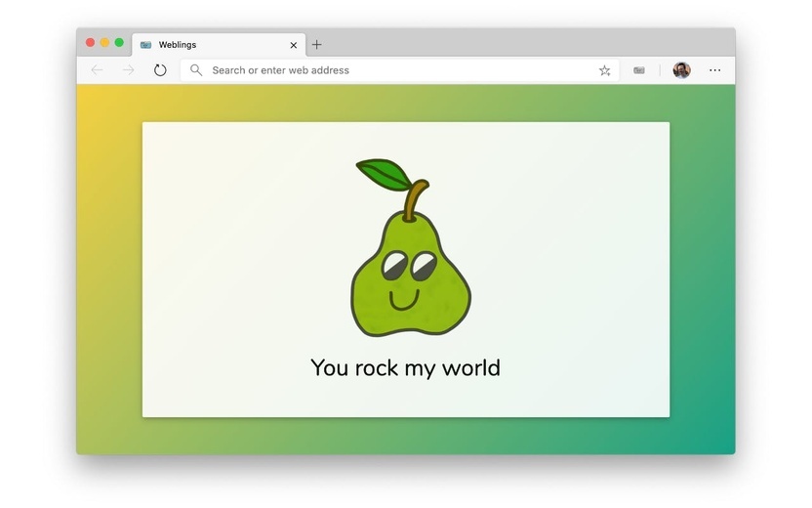Viewport: 812px width, 508px height.
Task: Open the user profile avatar
Action: pos(681,70)
